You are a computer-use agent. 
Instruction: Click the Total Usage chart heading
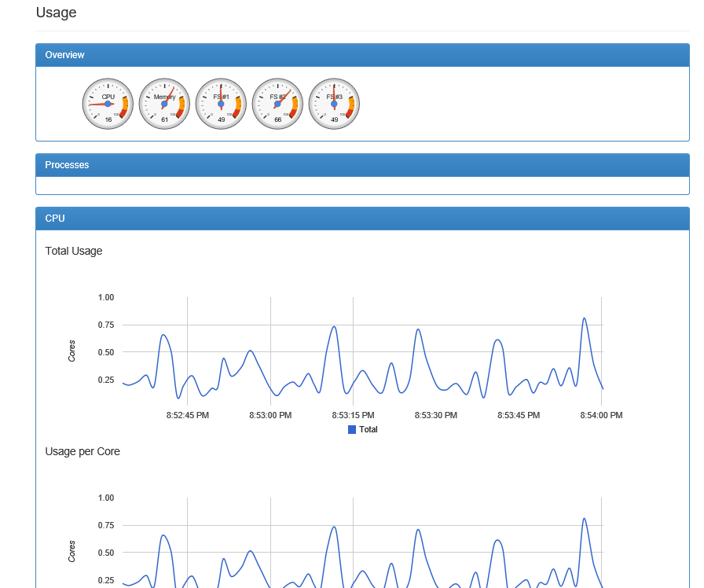point(74,251)
